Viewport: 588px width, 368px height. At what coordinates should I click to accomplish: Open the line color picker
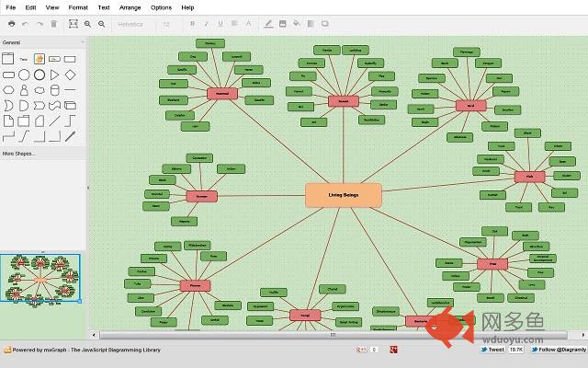pyautogui.click(x=268, y=24)
